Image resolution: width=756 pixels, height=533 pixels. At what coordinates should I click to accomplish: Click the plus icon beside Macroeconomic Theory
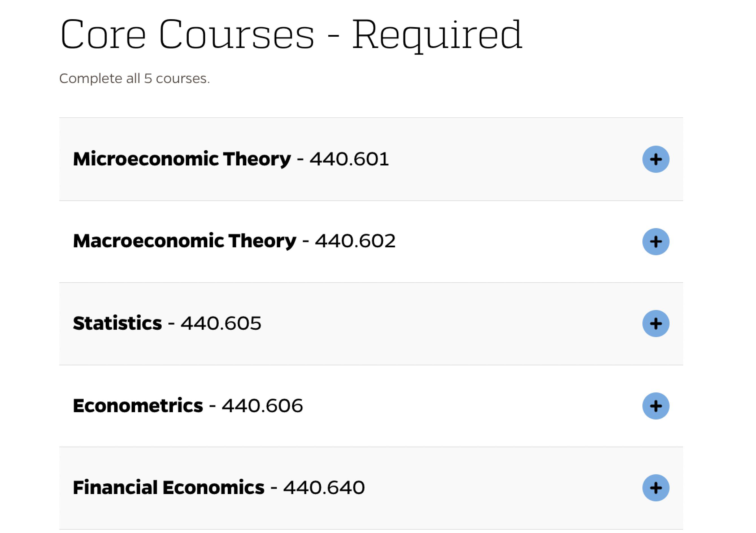click(656, 241)
